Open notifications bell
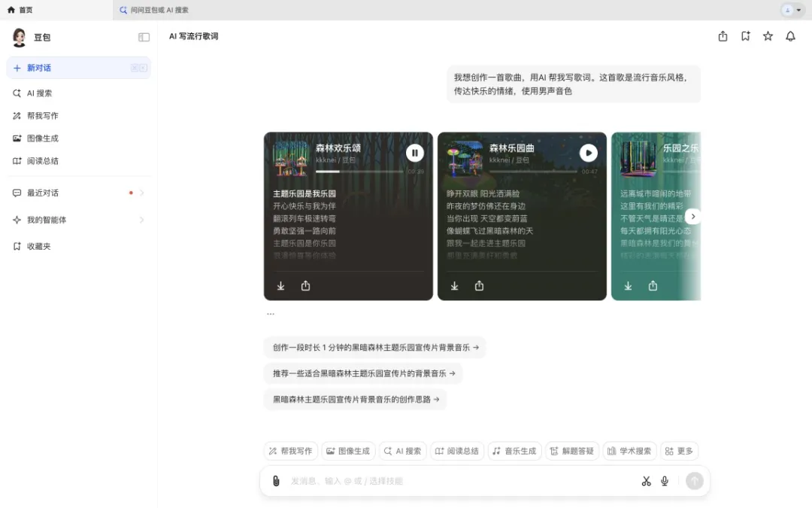812x508 pixels. click(790, 36)
